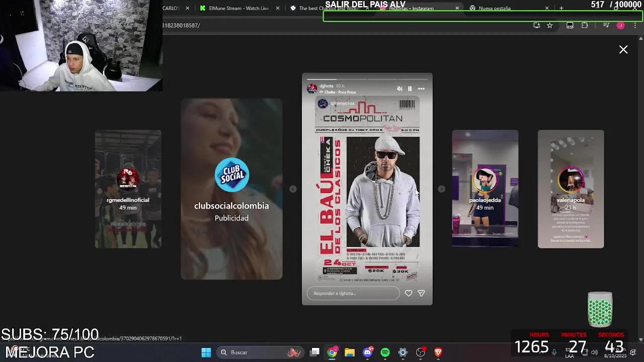Click the 'Responder a djjhota' reply field
644x362 pixels.
pyautogui.click(x=353, y=293)
